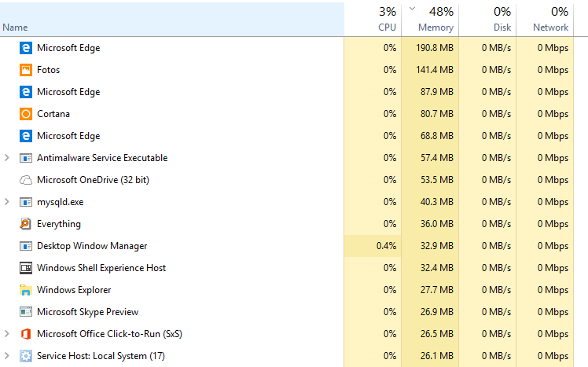Screen dimensions: 588x367
Task: Click the 26.1 MB memory value
Action: point(437,356)
